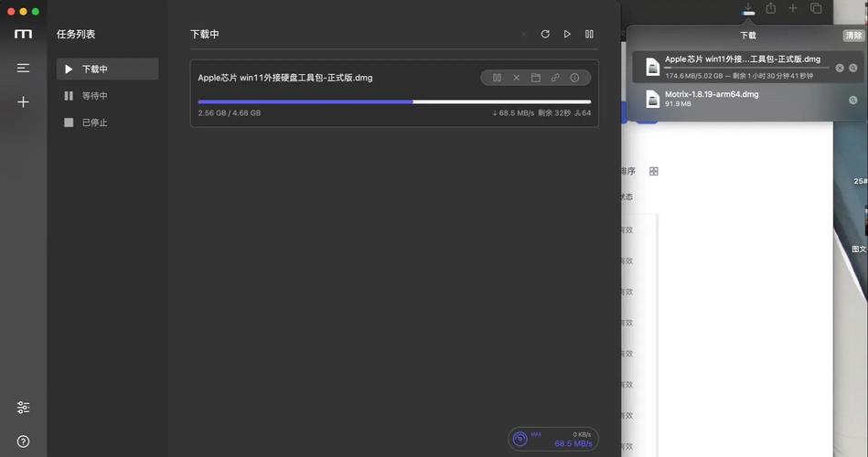Click the 0 KB/s upload speed in speedometer

(x=582, y=434)
